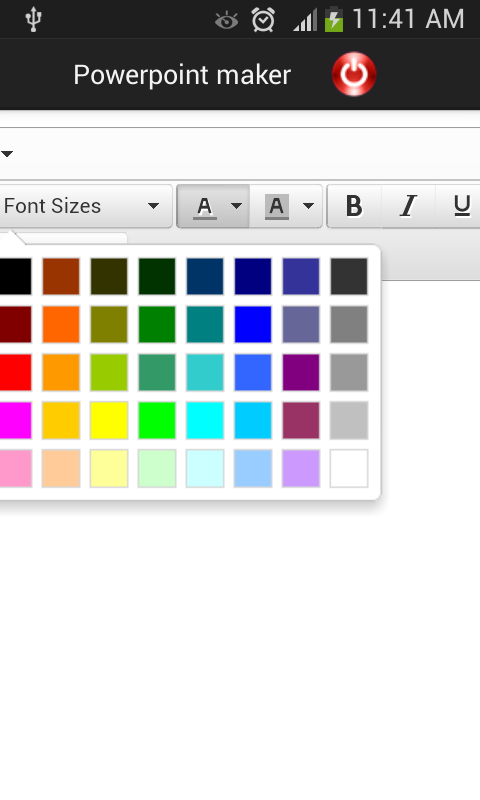Expand the background color dropdown arrow
Image resolution: width=480 pixels, height=800 pixels.
(308, 206)
